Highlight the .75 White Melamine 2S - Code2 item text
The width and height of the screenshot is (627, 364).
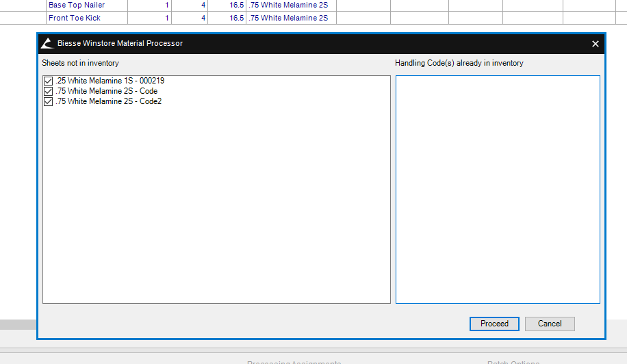click(x=108, y=101)
